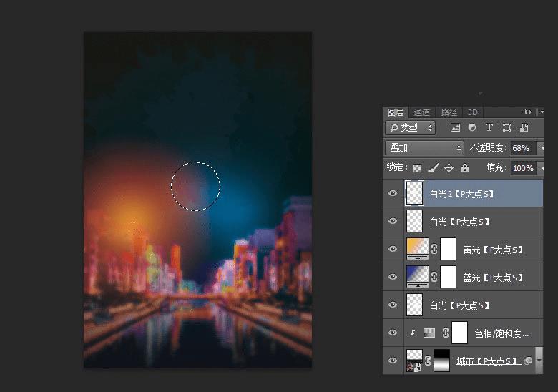Open fill slider arrow beside 100%
The height and width of the screenshot is (392, 558).
coord(541,168)
